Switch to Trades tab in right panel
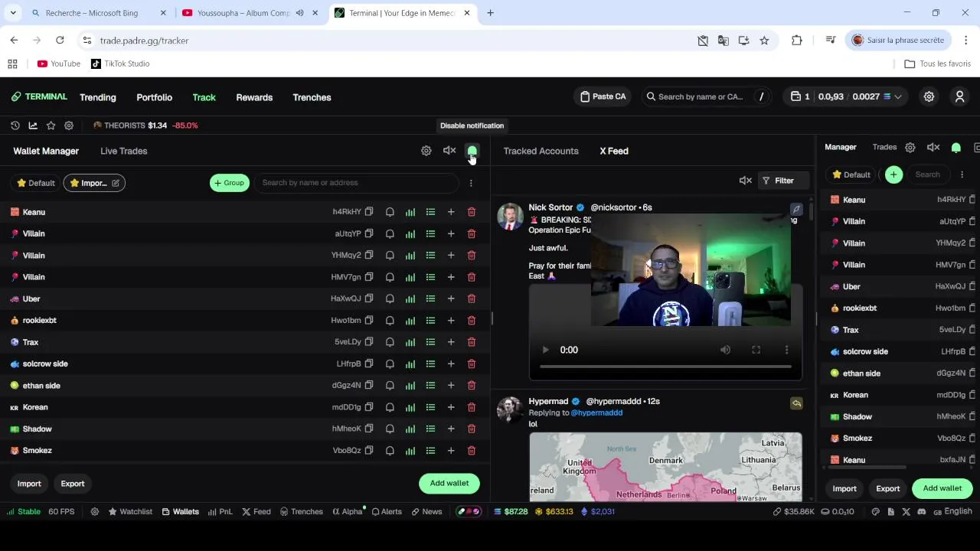980x551 pixels. coord(884,147)
